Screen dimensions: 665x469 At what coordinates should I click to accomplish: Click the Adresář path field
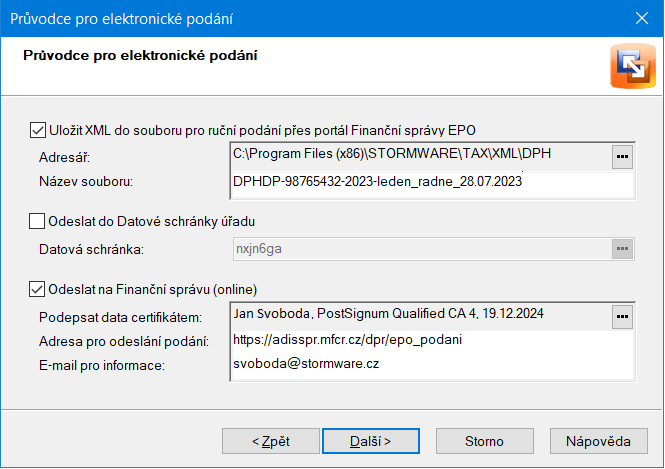coord(422,157)
